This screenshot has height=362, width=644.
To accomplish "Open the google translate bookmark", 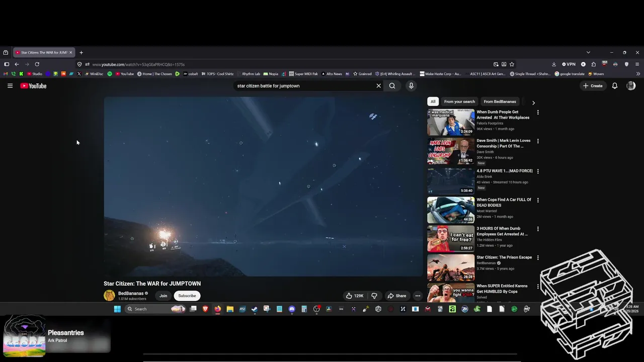I will pos(570,74).
